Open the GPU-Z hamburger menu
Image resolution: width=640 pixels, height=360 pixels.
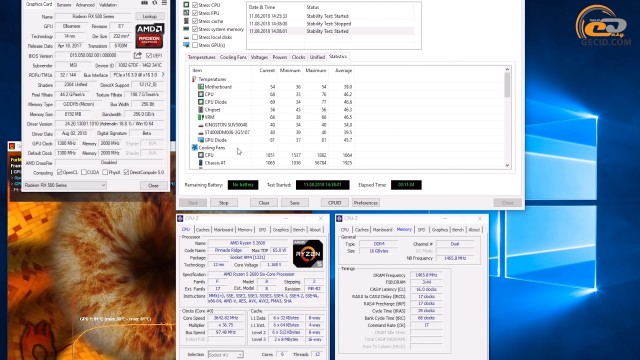pos(164,3)
